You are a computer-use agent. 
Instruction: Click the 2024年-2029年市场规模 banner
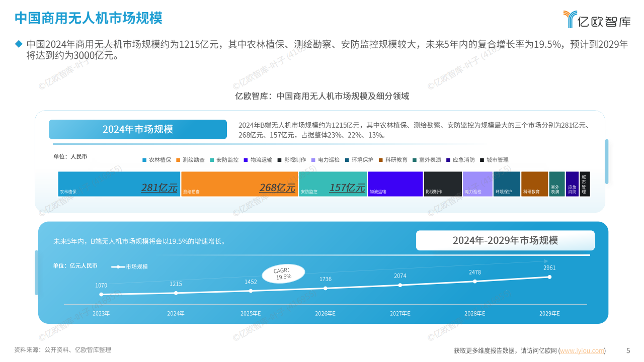(505, 240)
